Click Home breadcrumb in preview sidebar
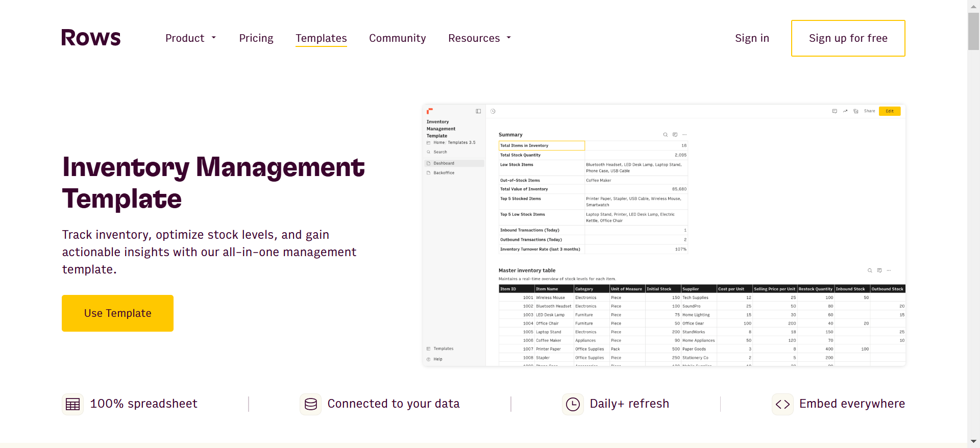This screenshot has height=448, width=980. click(x=439, y=143)
